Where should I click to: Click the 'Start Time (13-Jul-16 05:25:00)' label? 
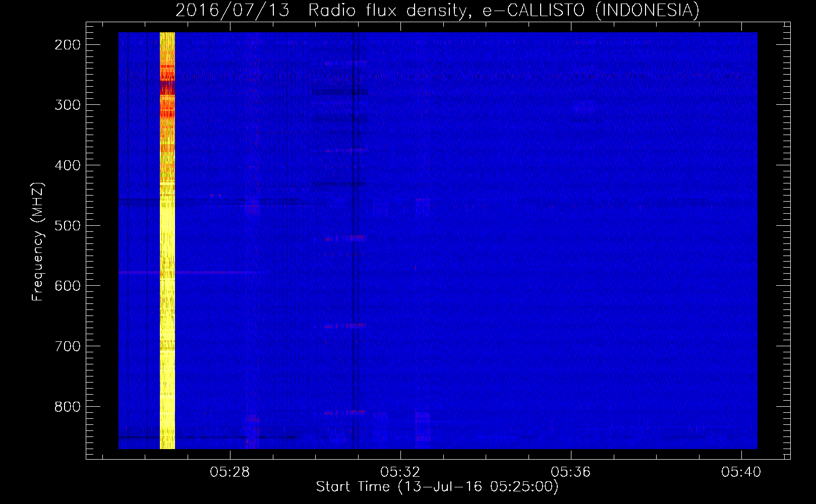437,487
